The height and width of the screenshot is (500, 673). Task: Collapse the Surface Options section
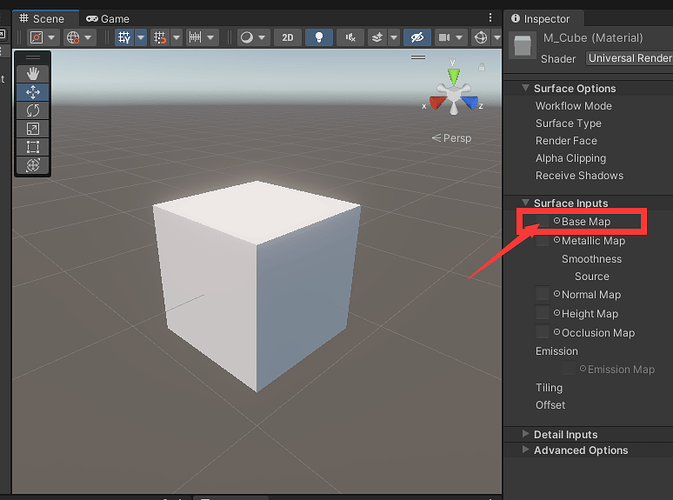tap(525, 88)
